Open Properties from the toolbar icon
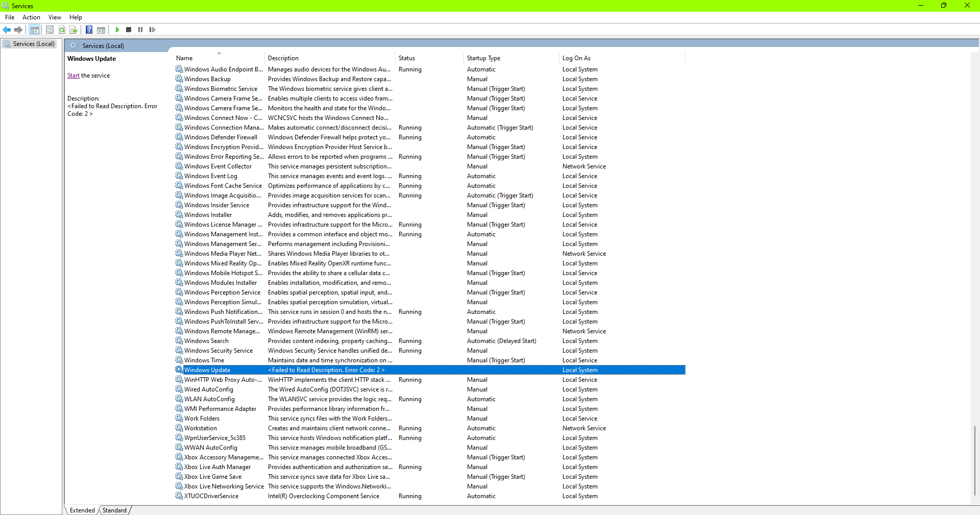The width and height of the screenshot is (980, 515). 50,30
